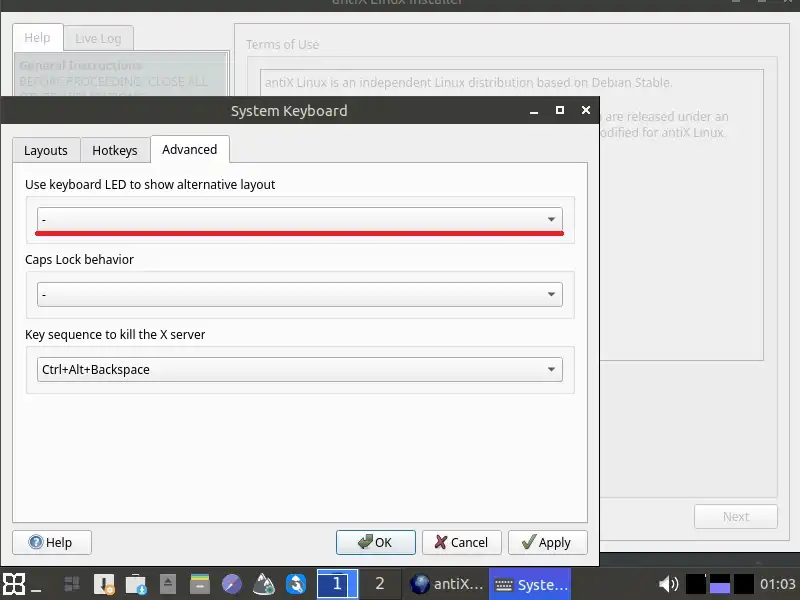Click the clock showing 01:03
Screen dimensions: 800x600
778,584
